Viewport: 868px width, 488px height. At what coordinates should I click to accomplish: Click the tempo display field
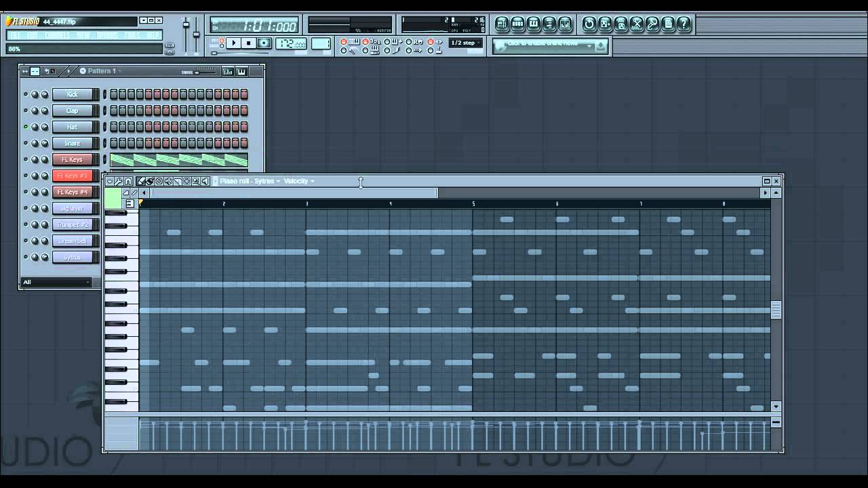(291, 43)
